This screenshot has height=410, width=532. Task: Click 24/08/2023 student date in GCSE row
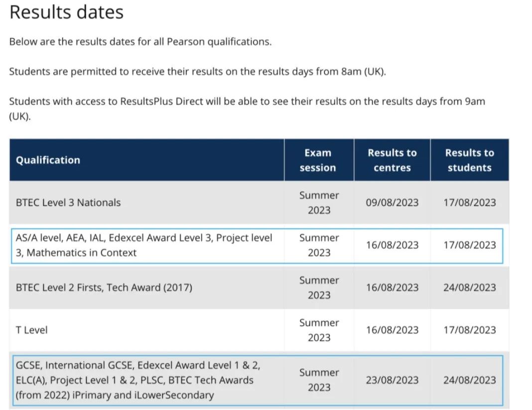coord(470,380)
